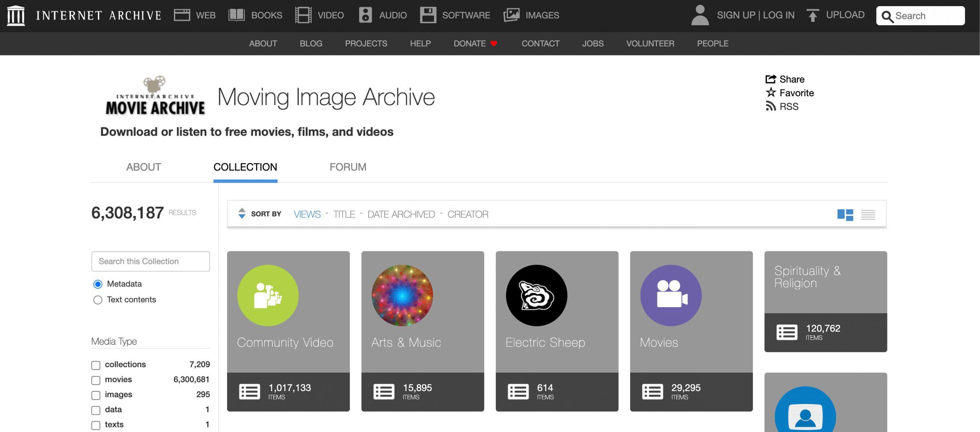Open the Video filmstrip icon
The height and width of the screenshot is (432, 980).
(x=303, y=15)
